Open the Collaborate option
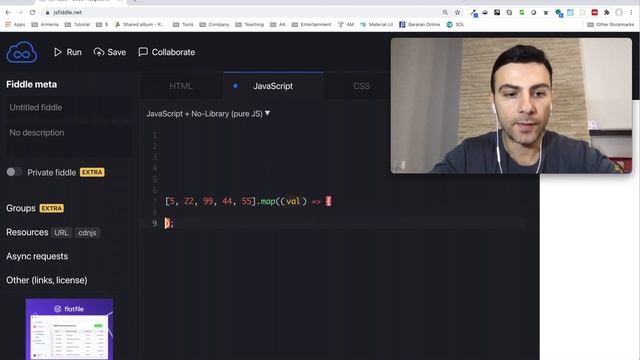The width and height of the screenshot is (640, 360). tap(167, 52)
